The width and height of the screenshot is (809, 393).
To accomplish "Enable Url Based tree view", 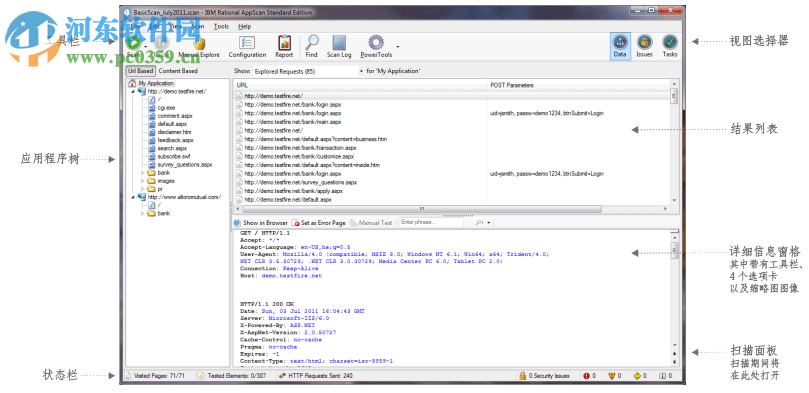I will point(140,71).
